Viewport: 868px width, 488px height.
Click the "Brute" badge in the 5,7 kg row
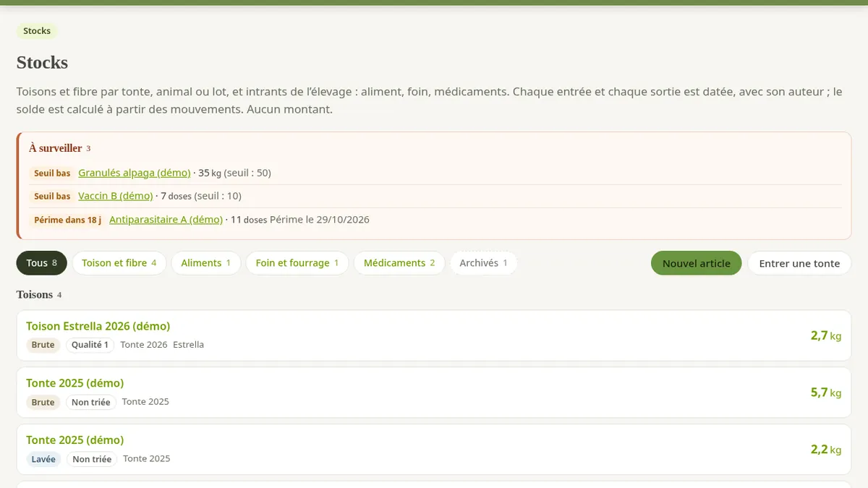click(x=43, y=402)
